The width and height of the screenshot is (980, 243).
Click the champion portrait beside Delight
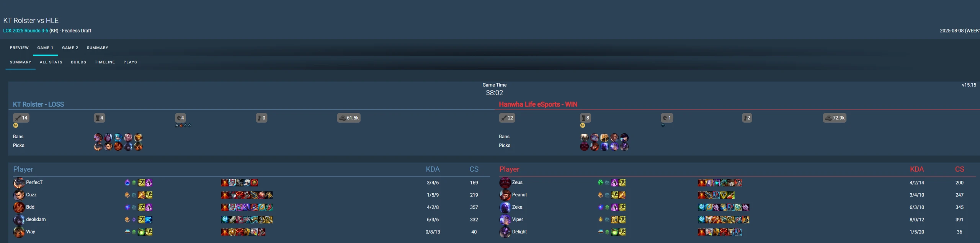[505, 232]
